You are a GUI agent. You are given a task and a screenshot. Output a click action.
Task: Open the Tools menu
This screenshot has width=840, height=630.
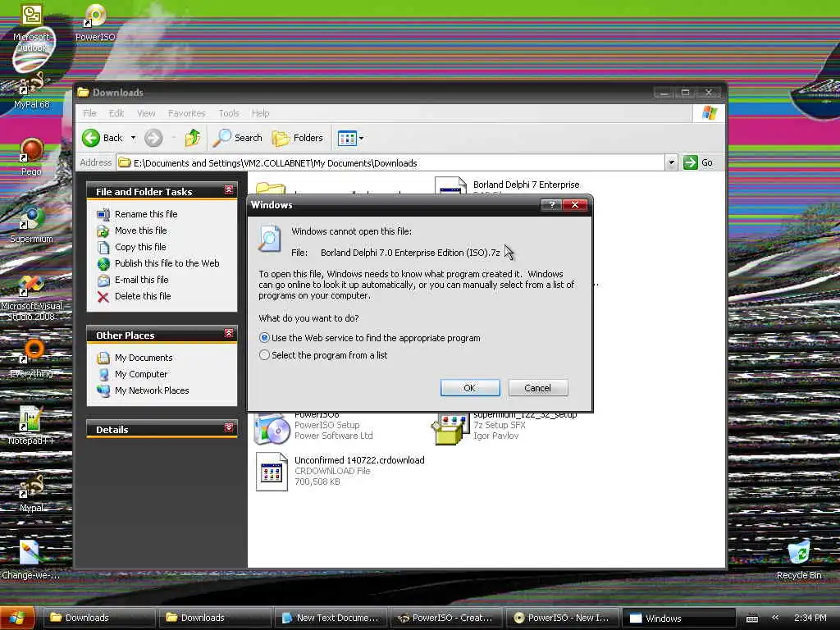pyautogui.click(x=229, y=113)
